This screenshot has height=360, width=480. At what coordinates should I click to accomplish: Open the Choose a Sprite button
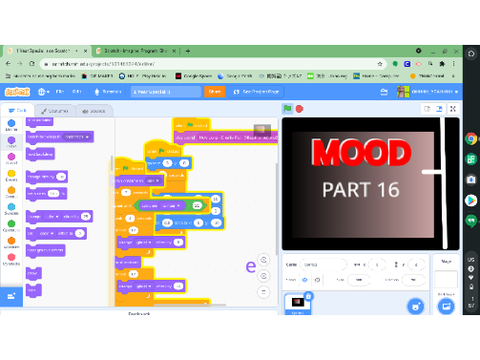pyautogui.click(x=416, y=306)
